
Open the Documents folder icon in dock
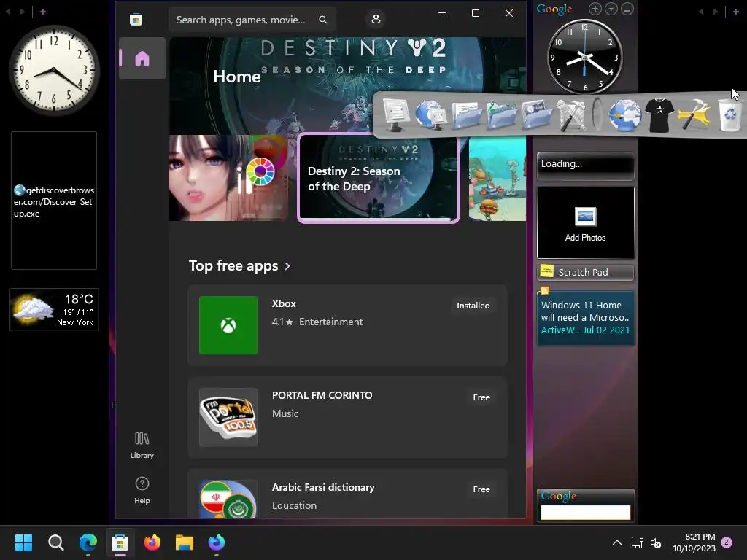tap(466, 114)
